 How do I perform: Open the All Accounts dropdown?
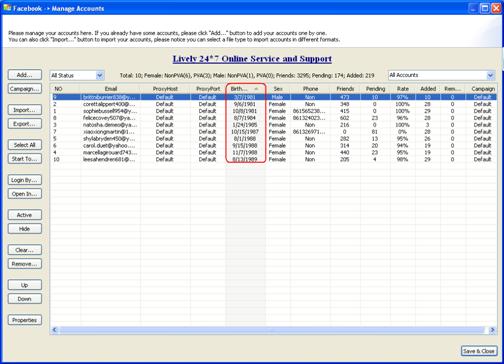point(441,75)
